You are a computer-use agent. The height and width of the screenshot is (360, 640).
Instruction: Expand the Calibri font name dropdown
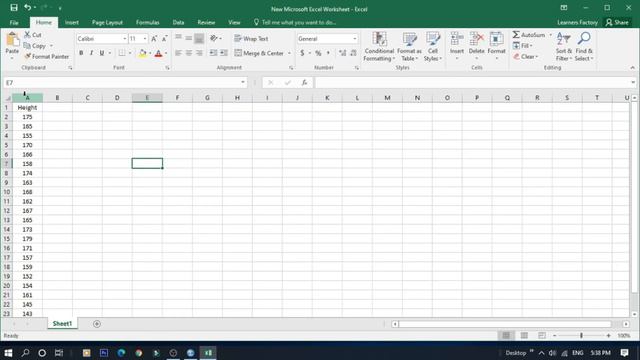click(124, 39)
